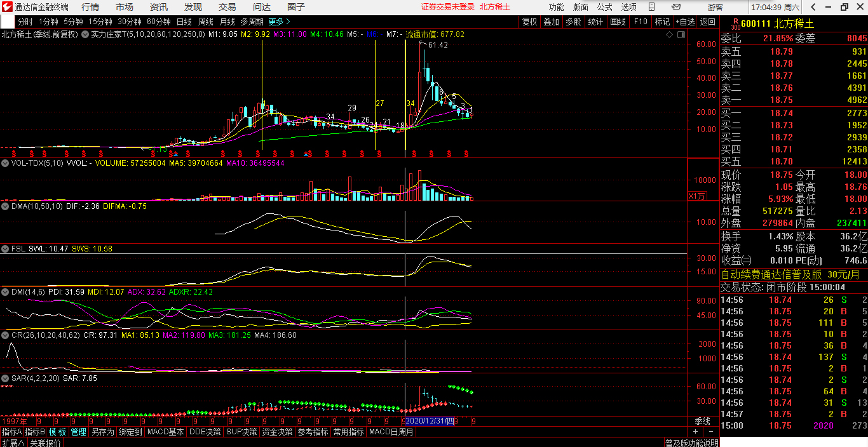Click the 2020/12/31 date marker on timeline
868x447 pixels.
click(430, 421)
